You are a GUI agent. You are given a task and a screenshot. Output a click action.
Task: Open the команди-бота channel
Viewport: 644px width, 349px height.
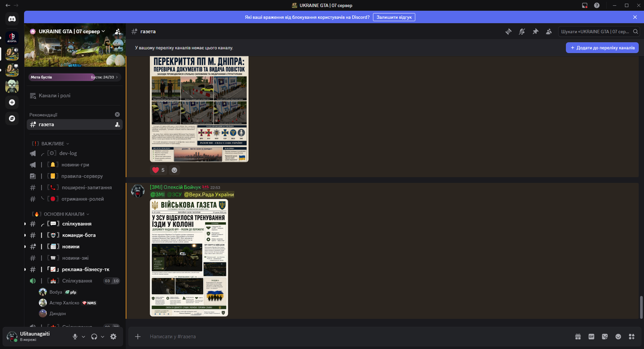click(x=75, y=235)
